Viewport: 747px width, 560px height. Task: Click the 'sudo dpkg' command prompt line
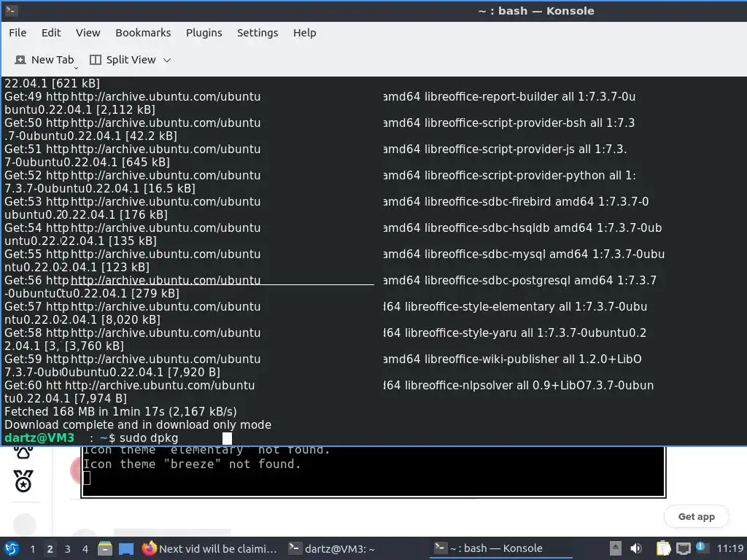pos(117,438)
